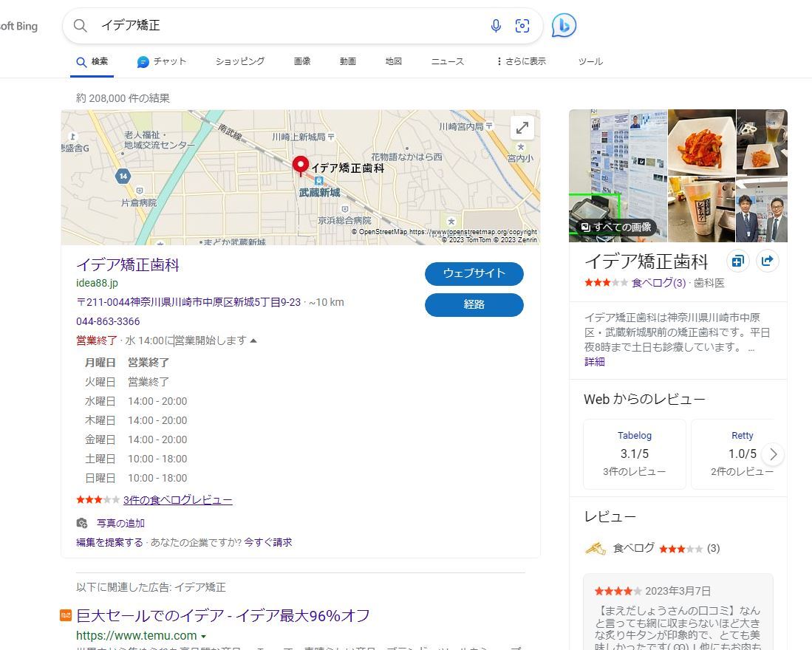Click the 経路 directions button
812x650 pixels.
click(474, 305)
